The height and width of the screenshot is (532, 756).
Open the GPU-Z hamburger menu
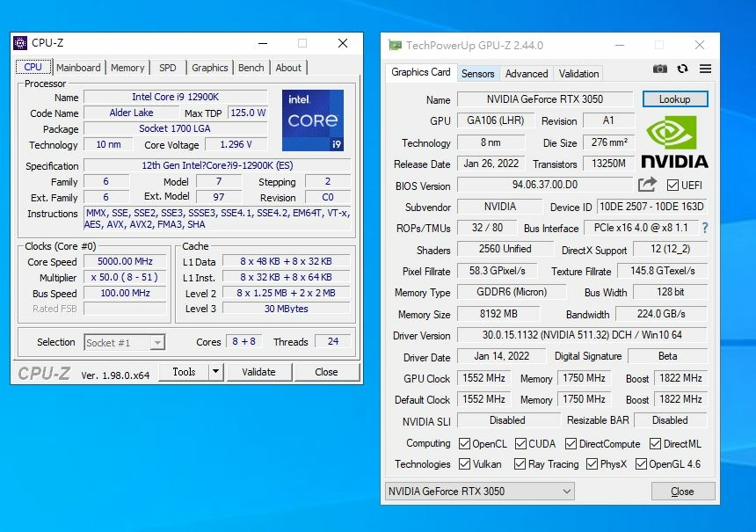tap(705, 69)
